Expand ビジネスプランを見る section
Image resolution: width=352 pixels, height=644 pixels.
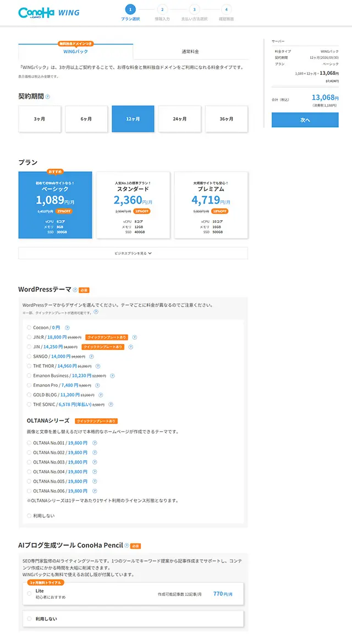(x=133, y=253)
